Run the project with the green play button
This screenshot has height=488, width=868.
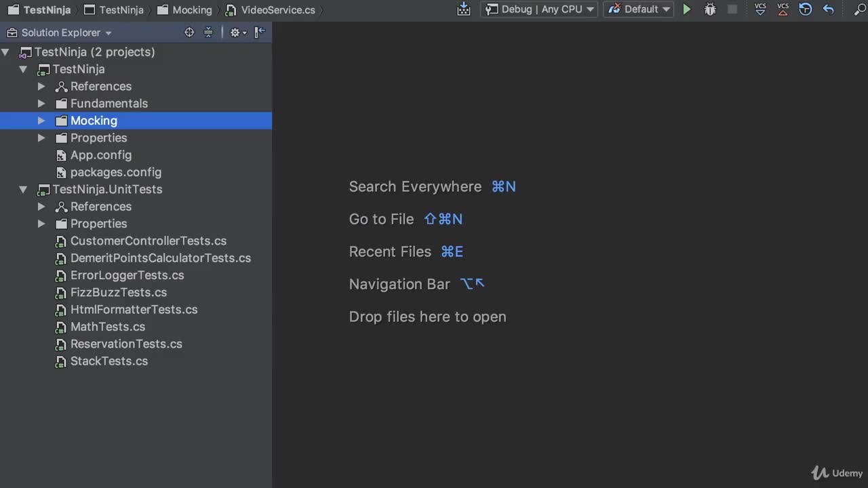[687, 9]
